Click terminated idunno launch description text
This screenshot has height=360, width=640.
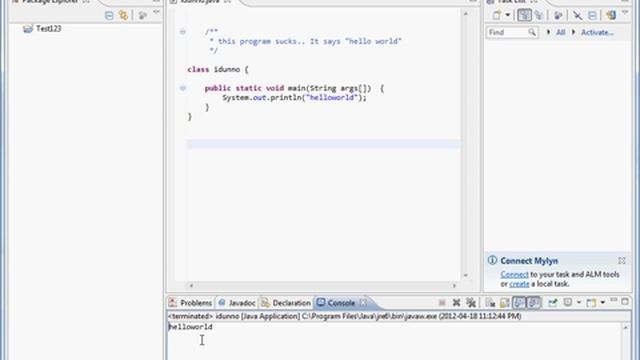pyautogui.click(x=344, y=316)
